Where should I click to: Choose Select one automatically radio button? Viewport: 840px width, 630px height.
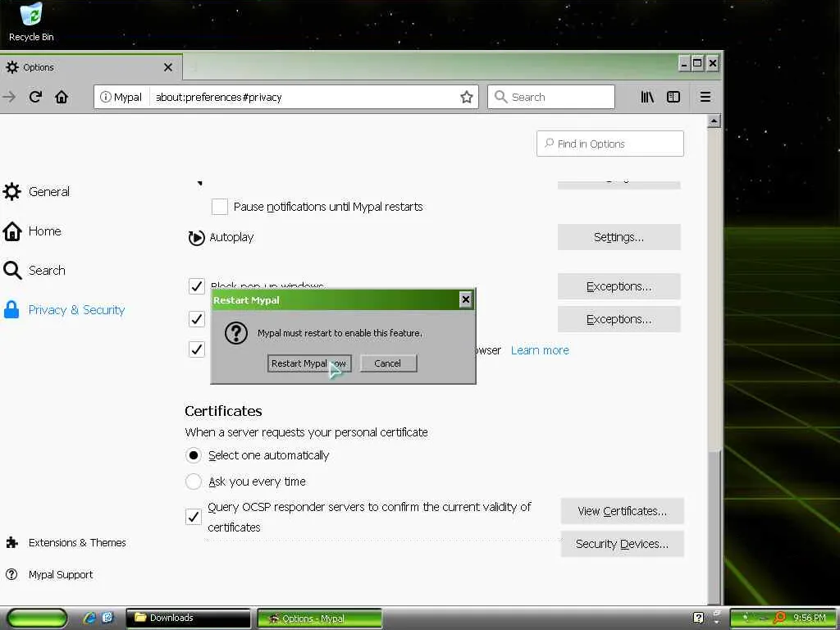click(194, 455)
